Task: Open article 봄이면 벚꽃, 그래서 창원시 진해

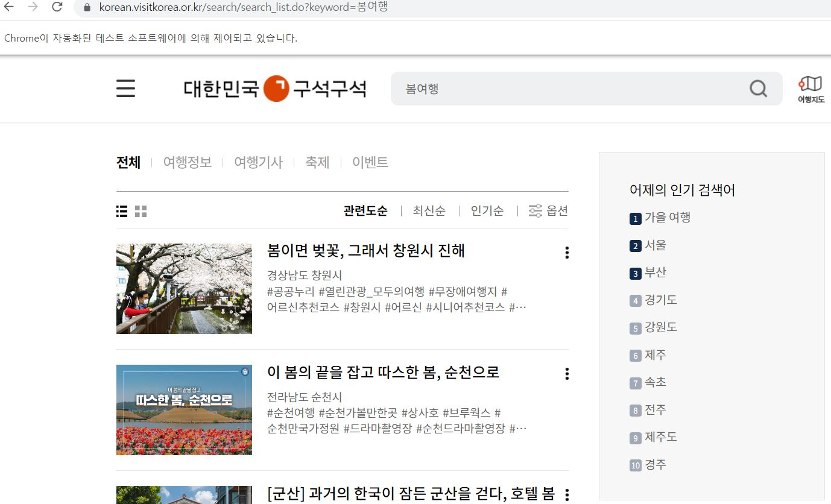Action: (366, 251)
